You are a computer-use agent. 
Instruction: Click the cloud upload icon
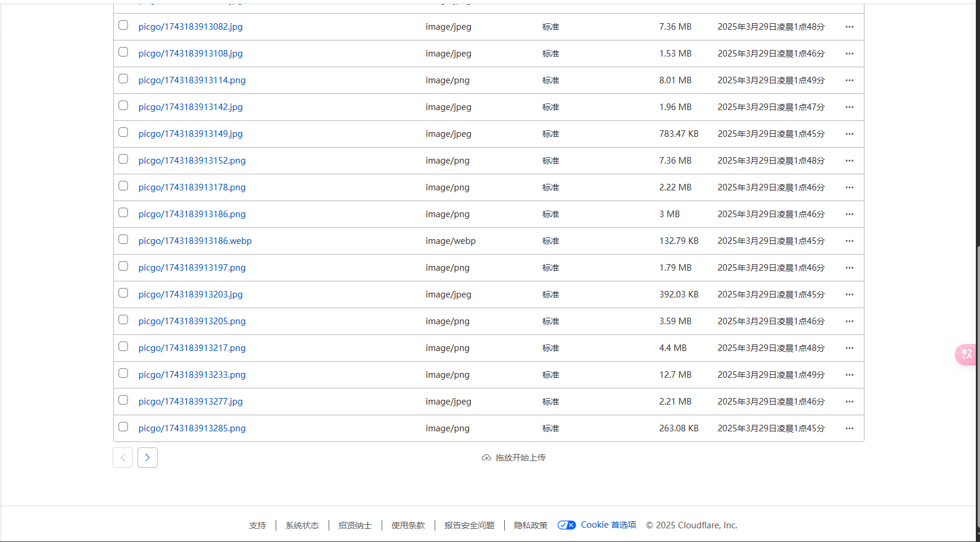(x=486, y=458)
